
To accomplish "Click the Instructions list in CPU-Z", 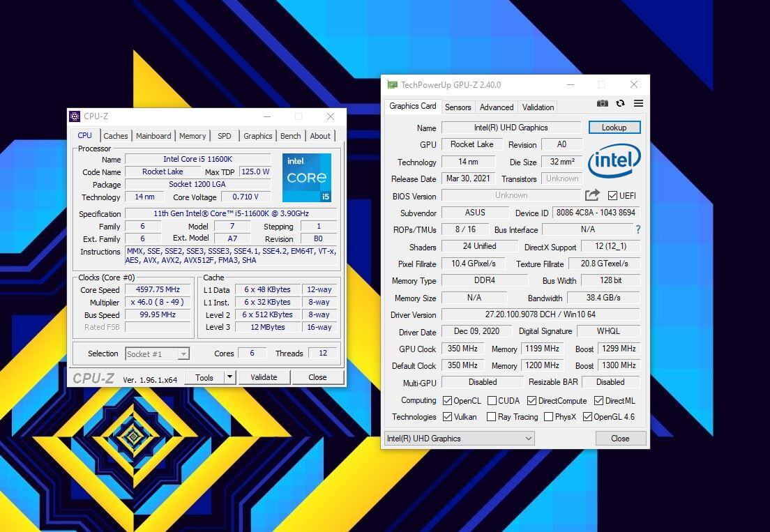I will click(x=232, y=256).
